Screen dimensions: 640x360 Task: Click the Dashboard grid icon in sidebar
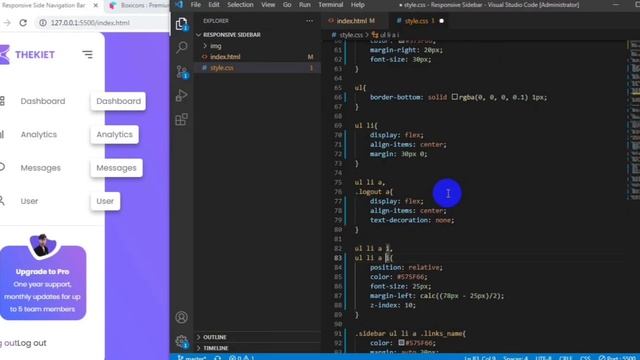point(2,101)
